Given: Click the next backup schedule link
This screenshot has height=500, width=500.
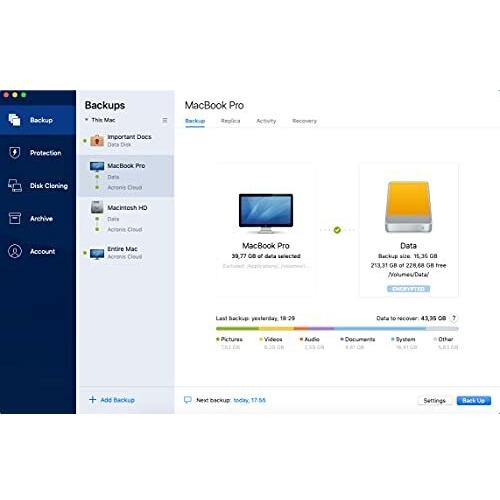Looking at the screenshot, I should click(249, 400).
